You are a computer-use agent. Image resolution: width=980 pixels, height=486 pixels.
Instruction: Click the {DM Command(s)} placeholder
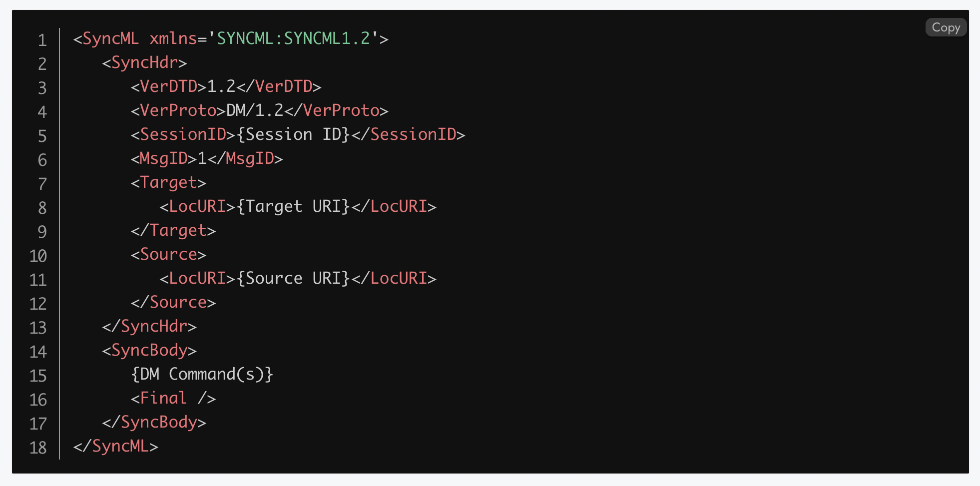click(202, 374)
